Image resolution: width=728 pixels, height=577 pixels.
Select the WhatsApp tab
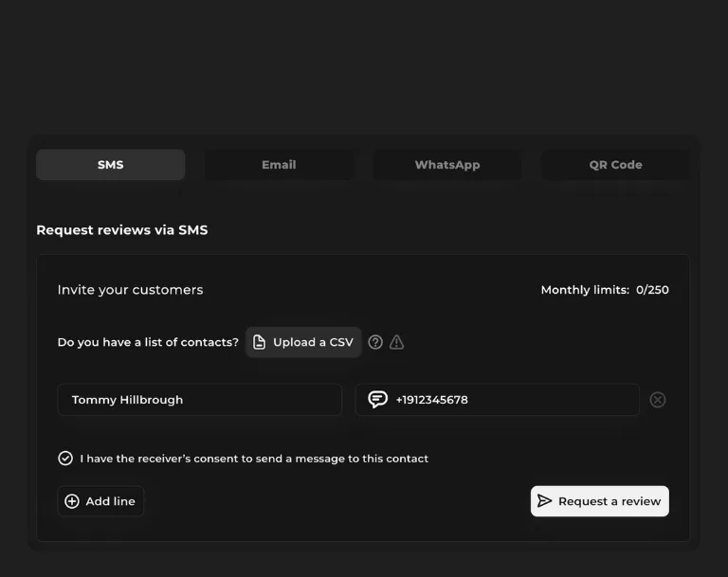(x=447, y=164)
